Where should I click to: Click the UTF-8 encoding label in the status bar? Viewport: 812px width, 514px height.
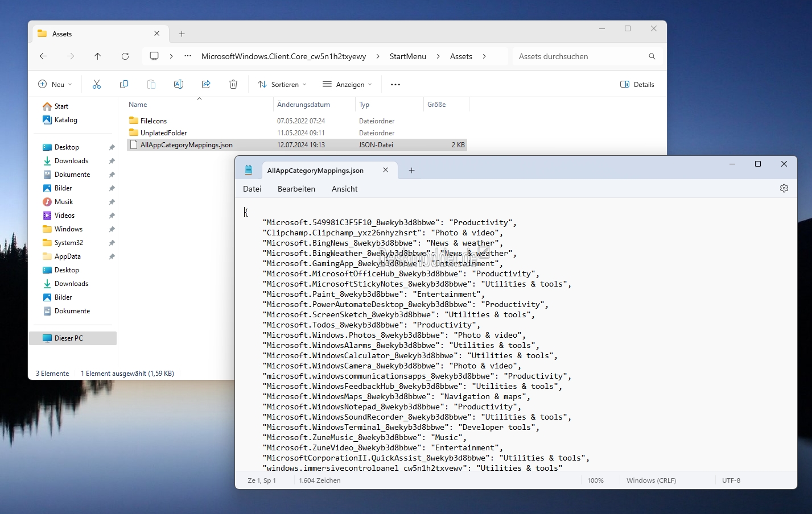coord(731,480)
